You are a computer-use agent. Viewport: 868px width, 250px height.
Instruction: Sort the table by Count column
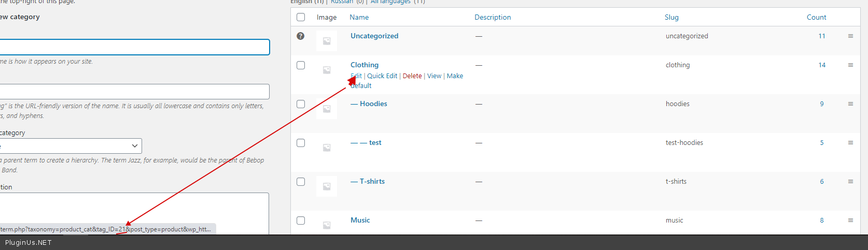pyautogui.click(x=816, y=17)
